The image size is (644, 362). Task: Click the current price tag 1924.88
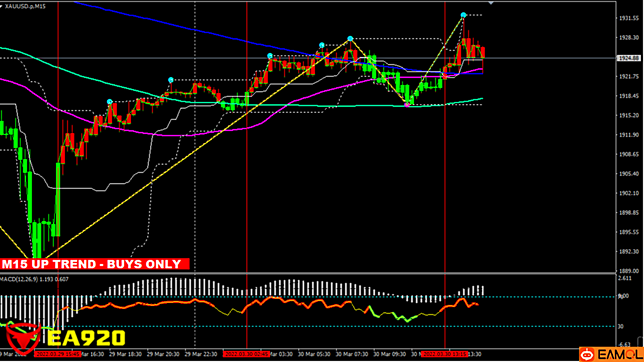629,58
